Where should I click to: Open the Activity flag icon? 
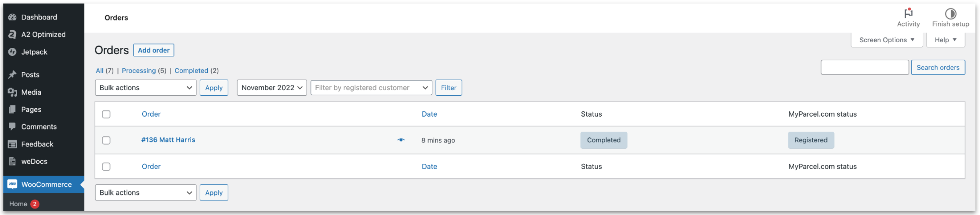point(908,14)
